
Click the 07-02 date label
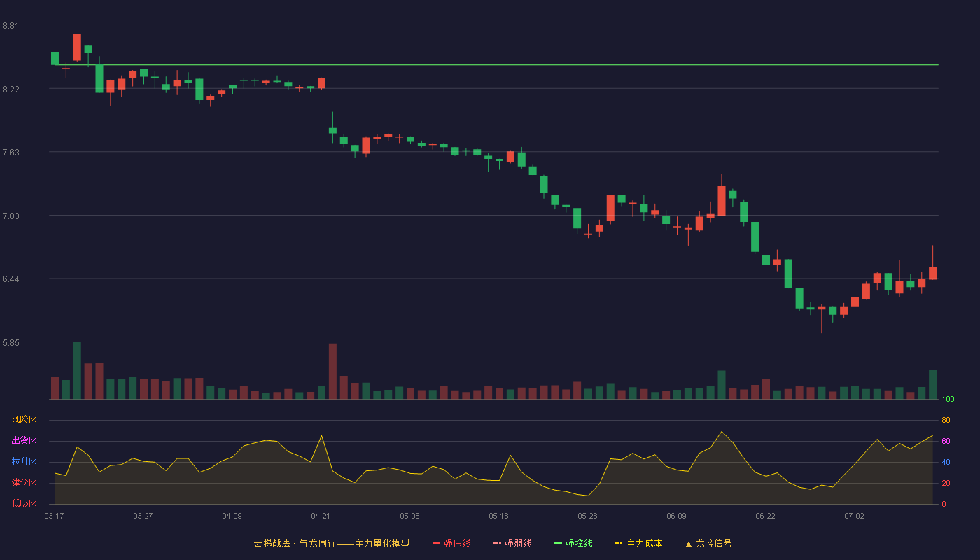click(854, 516)
